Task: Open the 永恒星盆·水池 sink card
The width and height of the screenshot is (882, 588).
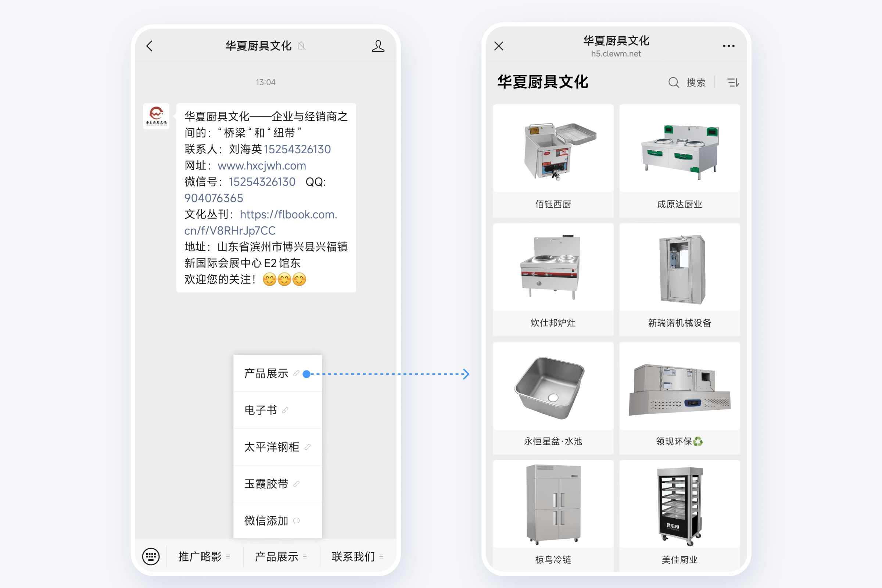Action: [x=553, y=398]
